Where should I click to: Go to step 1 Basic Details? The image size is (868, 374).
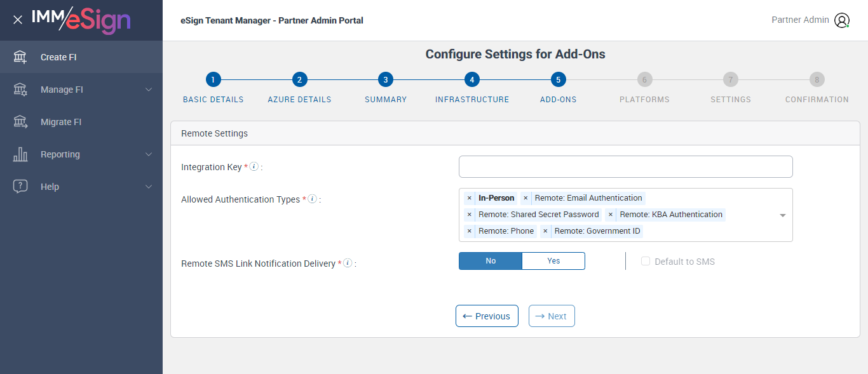pos(213,79)
